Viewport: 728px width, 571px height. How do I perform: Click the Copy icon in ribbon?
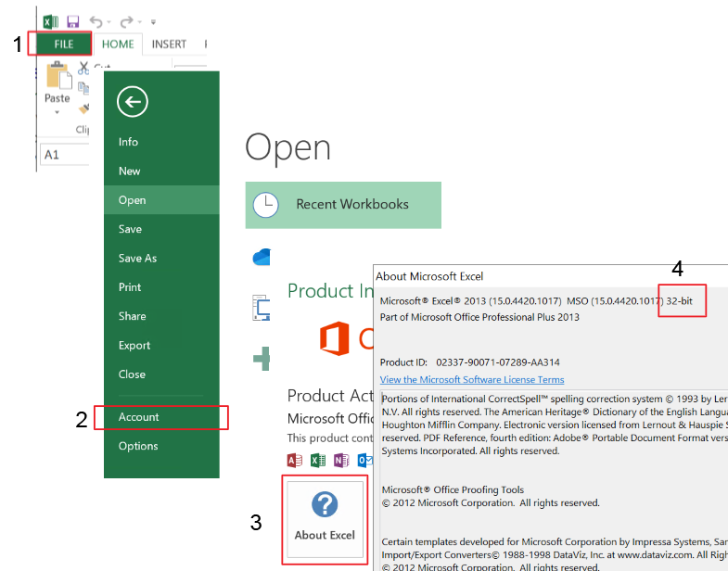(83, 87)
